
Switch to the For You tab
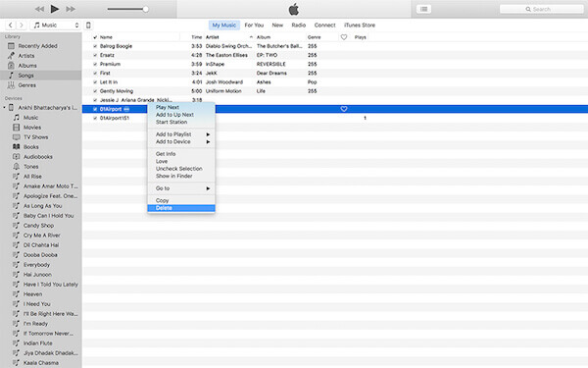(254, 26)
